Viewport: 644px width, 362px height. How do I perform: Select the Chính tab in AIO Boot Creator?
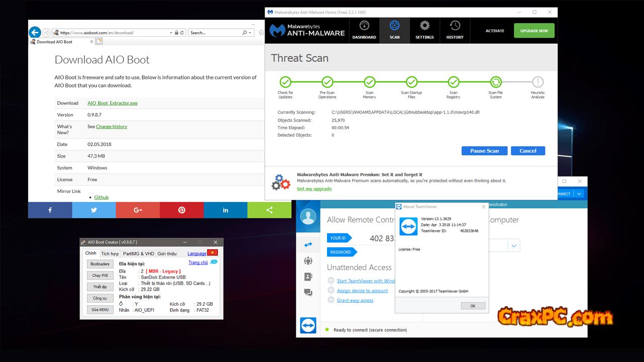(x=91, y=253)
